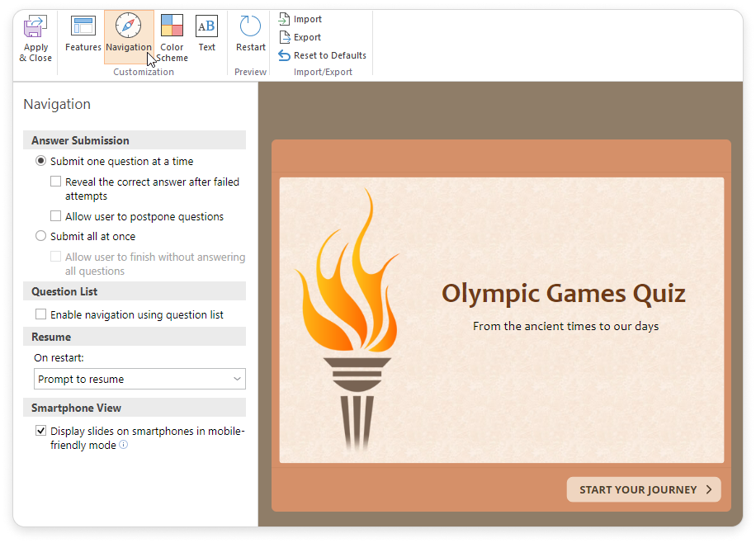
Task: Reset settings to defaults
Action: (x=285, y=55)
